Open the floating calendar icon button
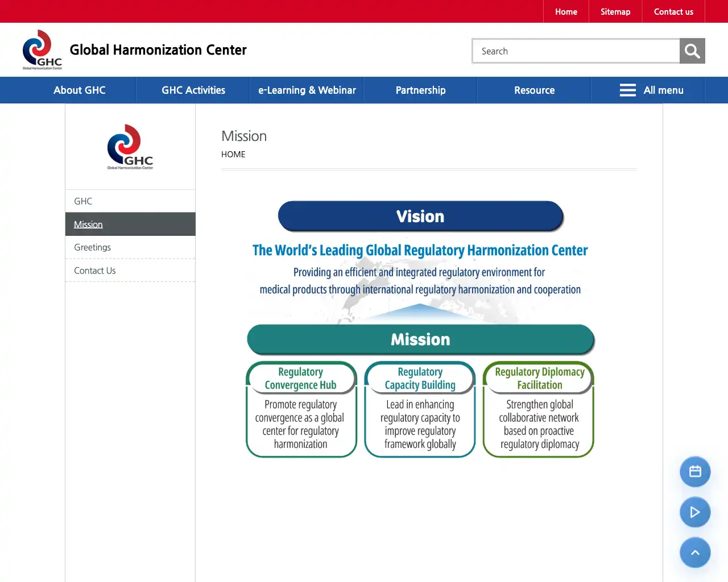 (x=695, y=472)
